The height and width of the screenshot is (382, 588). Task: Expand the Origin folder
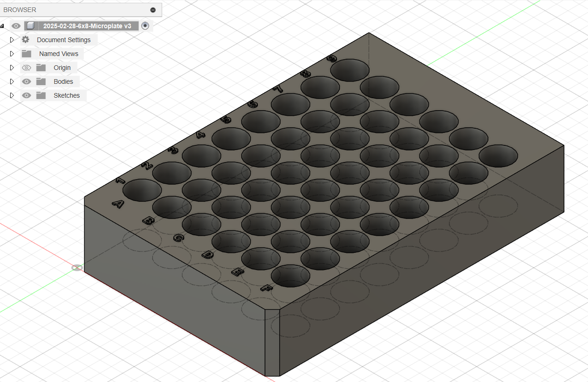click(12, 68)
